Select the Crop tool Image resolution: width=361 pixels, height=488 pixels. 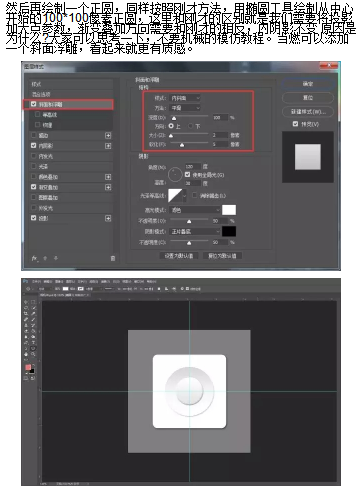coord(26,314)
